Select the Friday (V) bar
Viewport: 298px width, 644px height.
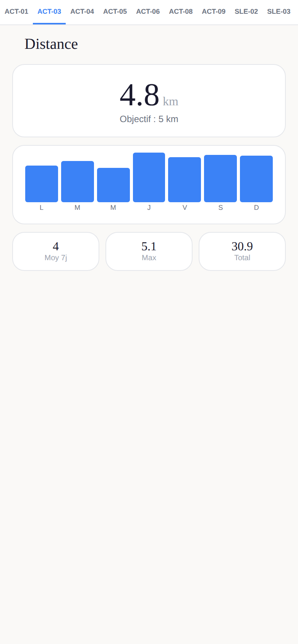(185, 180)
